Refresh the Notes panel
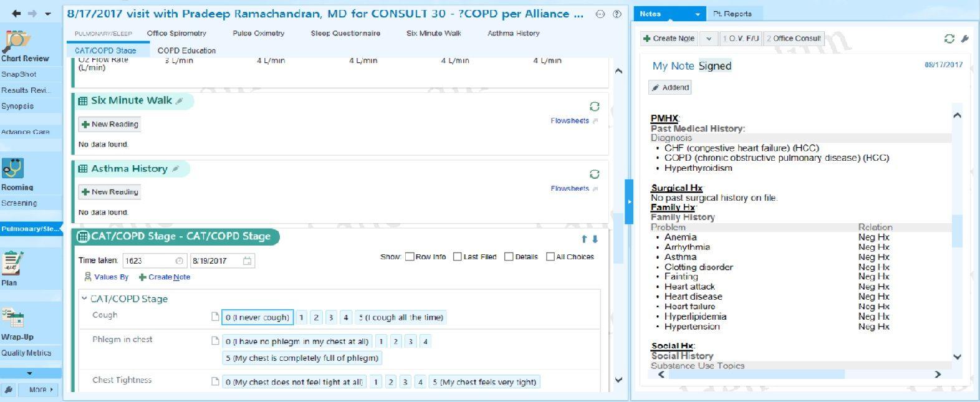Viewport: 980px width, 402px height. click(949, 39)
